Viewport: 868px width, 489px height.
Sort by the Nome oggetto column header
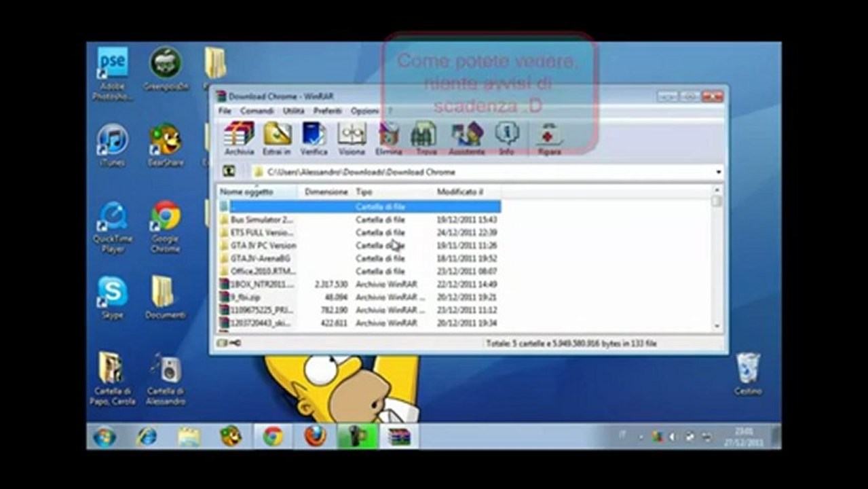pos(258,192)
